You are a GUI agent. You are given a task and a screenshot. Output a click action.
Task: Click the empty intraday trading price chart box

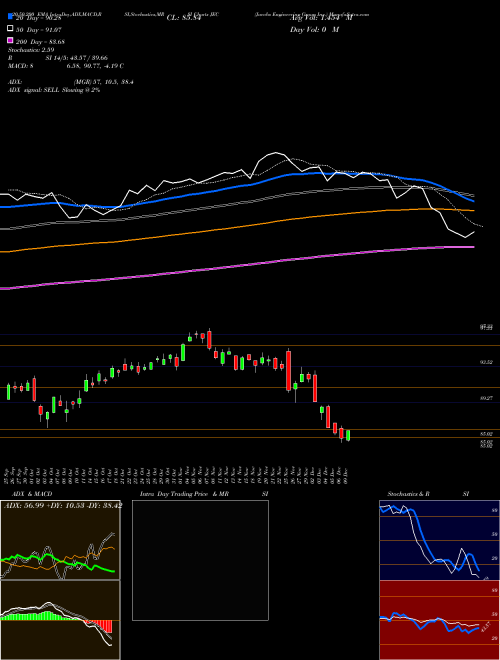[x=200, y=560]
